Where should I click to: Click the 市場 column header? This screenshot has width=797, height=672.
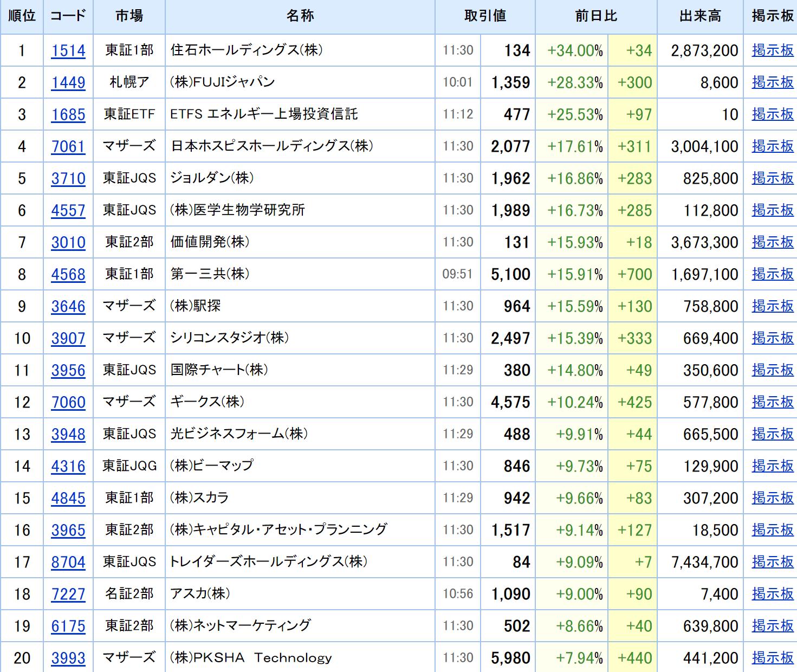coord(129,16)
